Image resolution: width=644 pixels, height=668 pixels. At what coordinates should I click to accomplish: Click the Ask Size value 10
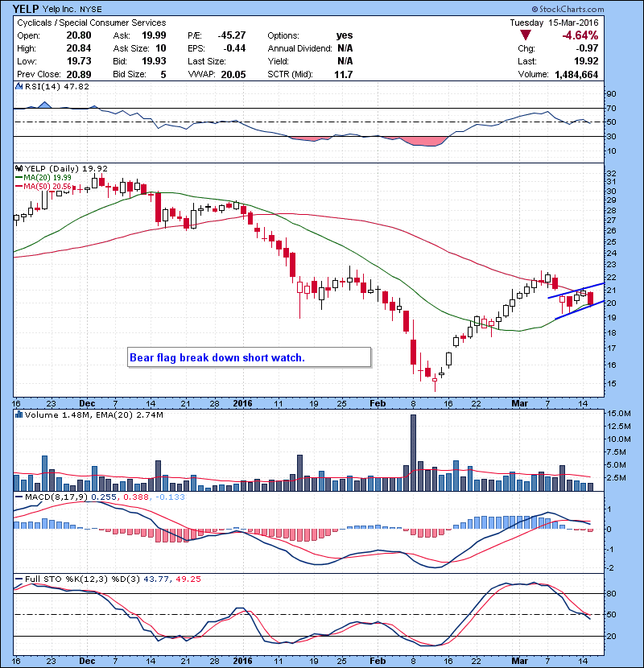point(161,48)
